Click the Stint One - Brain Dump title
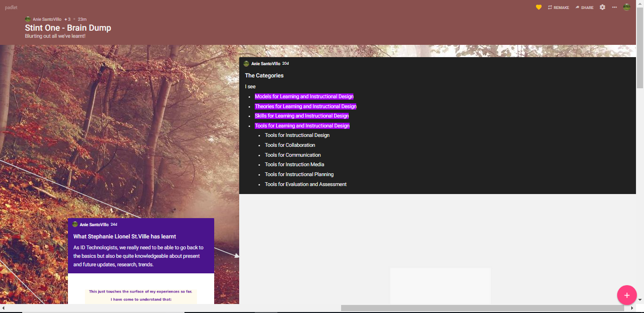The image size is (644, 313). (68, 28)
